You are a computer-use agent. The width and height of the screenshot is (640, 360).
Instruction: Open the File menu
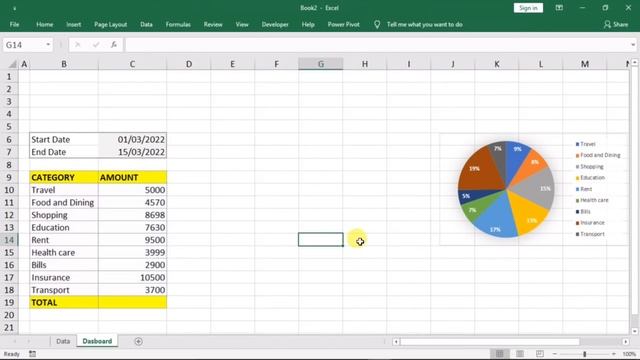click(x=14, y=24)
